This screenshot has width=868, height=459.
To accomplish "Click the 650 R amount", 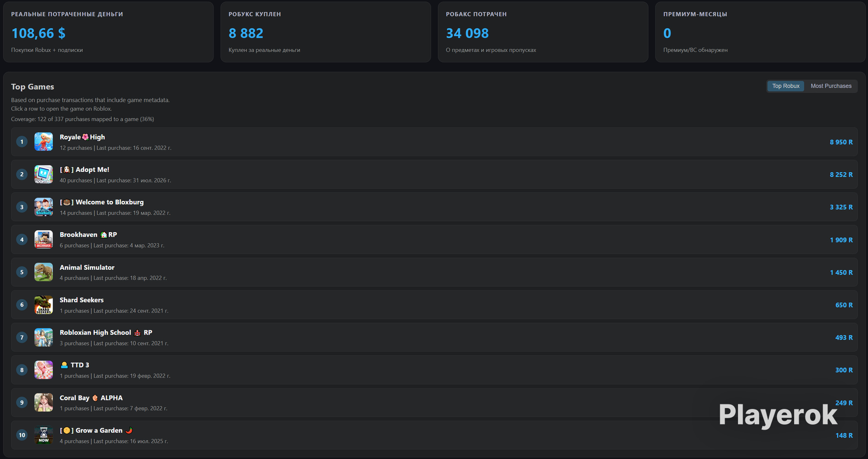I will point(844,305).
